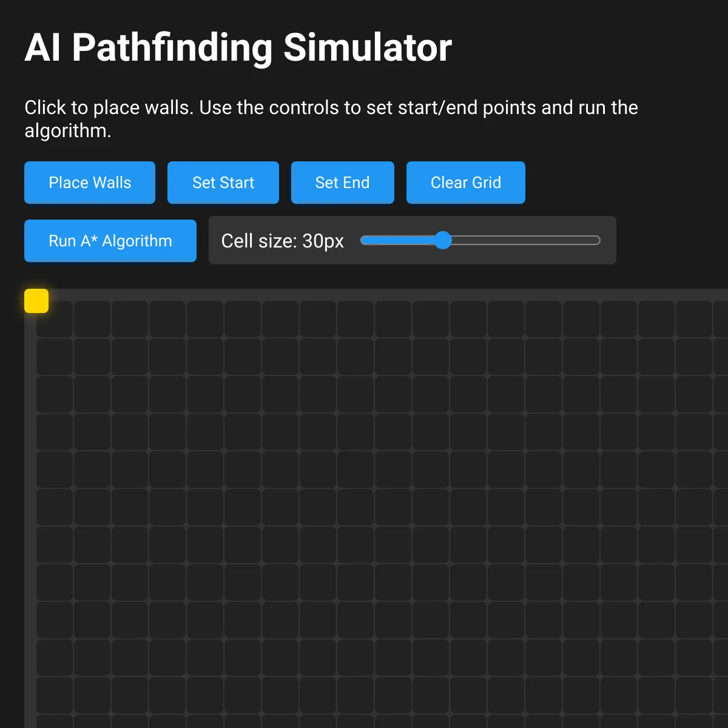Run the A* Algorithm

click(x=110, y=241)
